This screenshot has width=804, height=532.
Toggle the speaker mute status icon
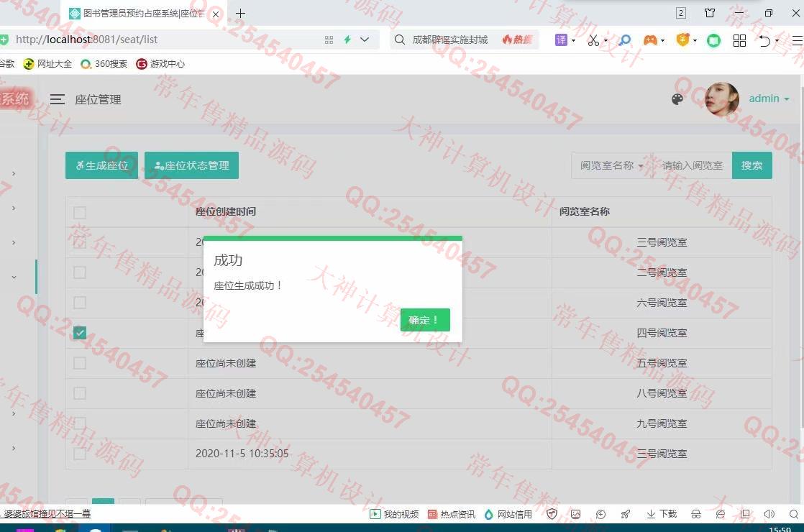pos(769,514)
